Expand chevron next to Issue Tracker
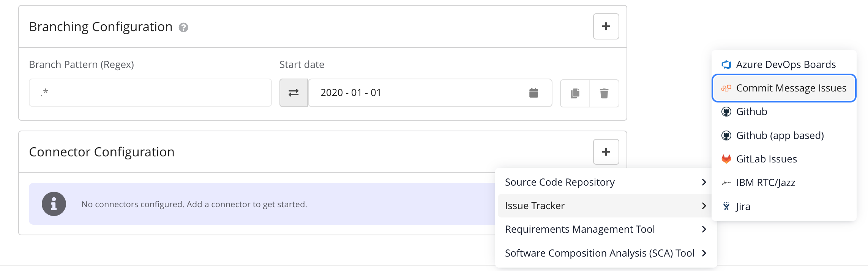Image resolution: width=868 pixels, height=271 pixels. point(704,206)
